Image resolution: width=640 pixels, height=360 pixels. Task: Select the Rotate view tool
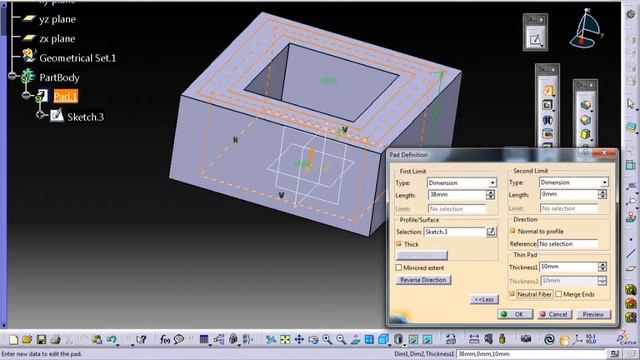click(313, 340)
